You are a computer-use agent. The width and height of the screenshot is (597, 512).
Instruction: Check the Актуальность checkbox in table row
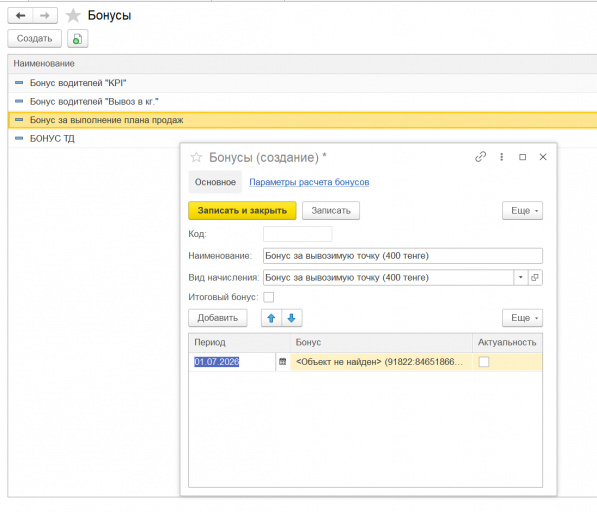click(484, 362)
